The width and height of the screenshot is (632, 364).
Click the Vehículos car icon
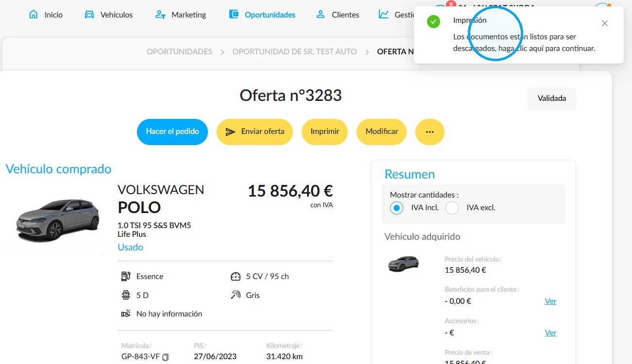pos(89,14)
